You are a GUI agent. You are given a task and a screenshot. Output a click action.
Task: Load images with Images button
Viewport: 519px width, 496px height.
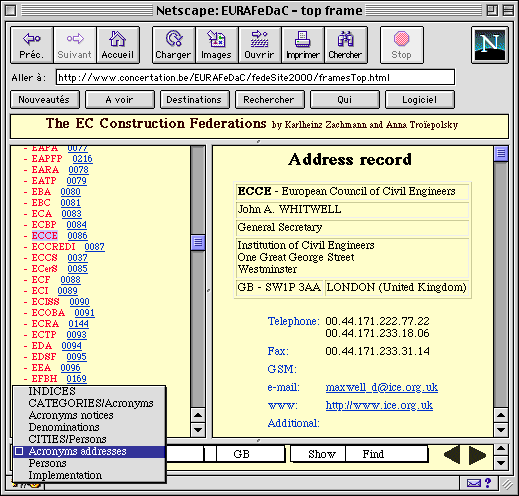pyautogui.click(x=217, y=45)
